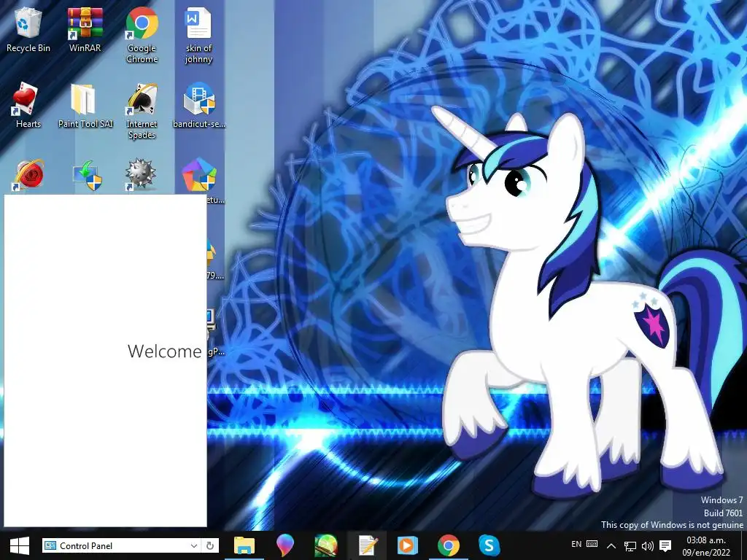747x560 pixels.
Task: Click the Welcome text in white panel
Action: (165, 351)
